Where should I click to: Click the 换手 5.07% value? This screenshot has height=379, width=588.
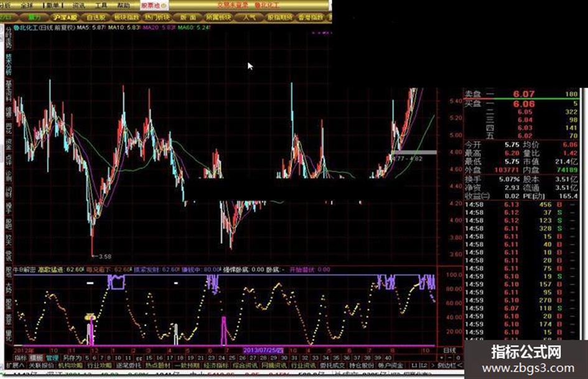pos(509,179)
